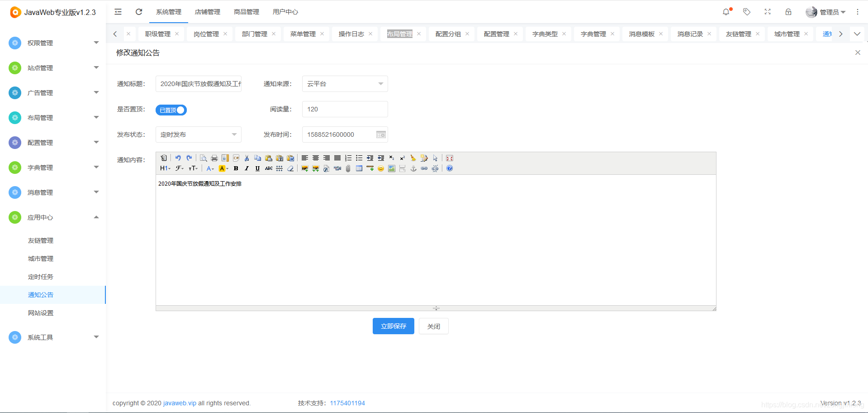Image resolution: width=868 pixels, height=413 pixels.
Task: Click the editor help question-mark icon
Action: point(450,168)
